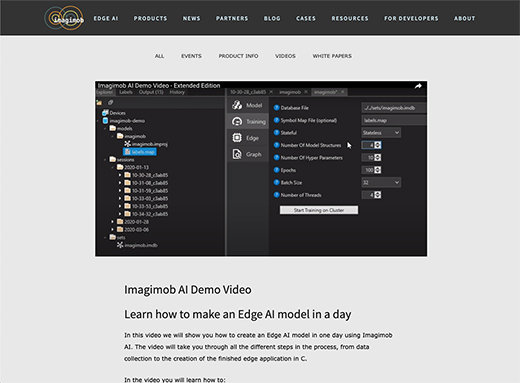The width and height of the screenshot is (520, 383).
Task: Click help icon beside Number Of Model Structures
Action: coord(276,145)
